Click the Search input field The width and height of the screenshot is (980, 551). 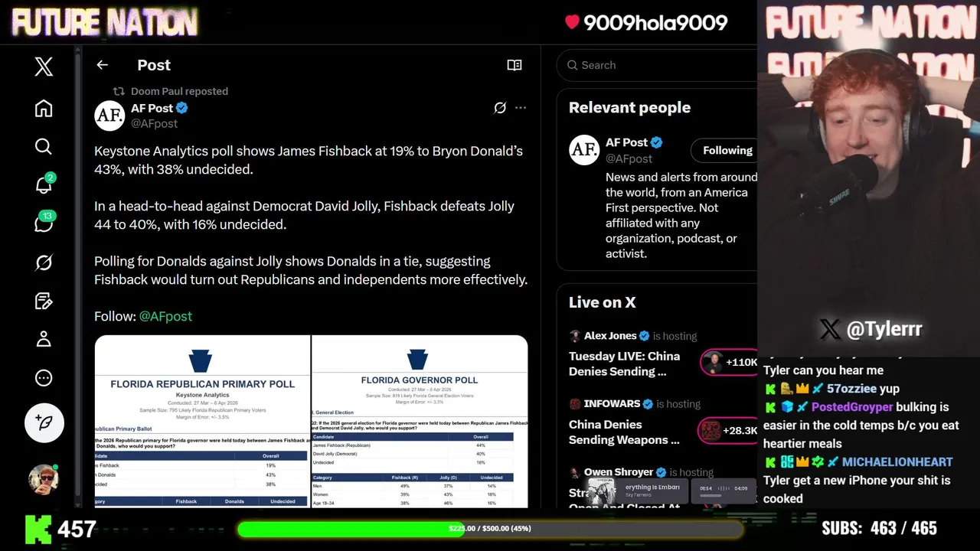(x=658, y=65)
